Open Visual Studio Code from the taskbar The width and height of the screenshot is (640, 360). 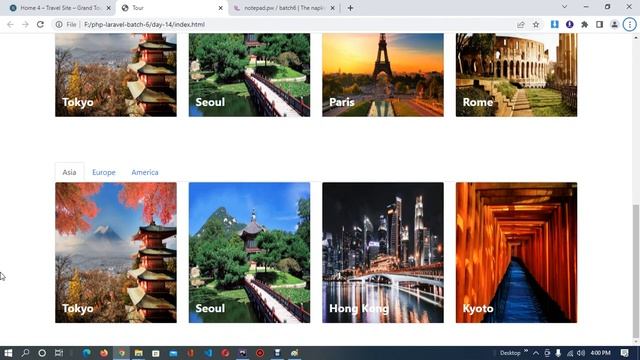click(208, 353)
